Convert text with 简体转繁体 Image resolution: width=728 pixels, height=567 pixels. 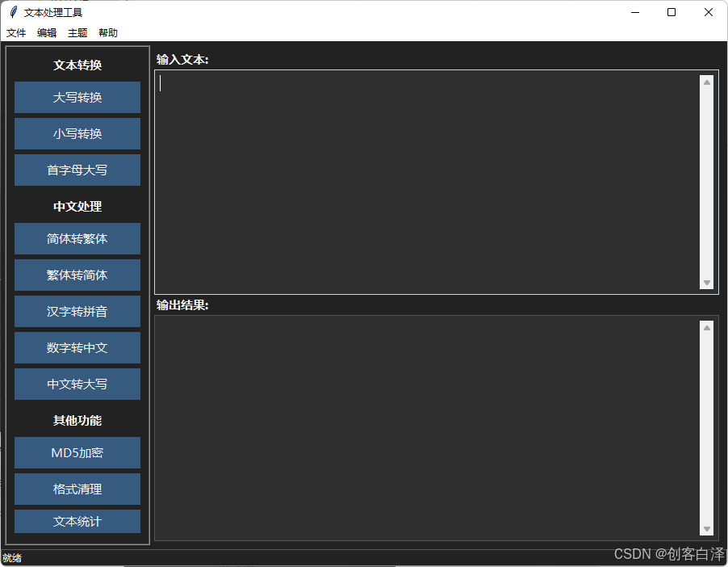point(77,238)
